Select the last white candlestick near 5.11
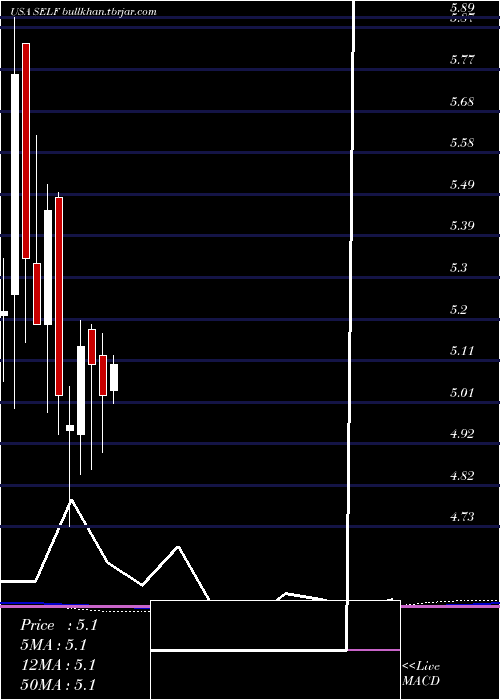Screen dimensions: 500x700 point(114,378)
